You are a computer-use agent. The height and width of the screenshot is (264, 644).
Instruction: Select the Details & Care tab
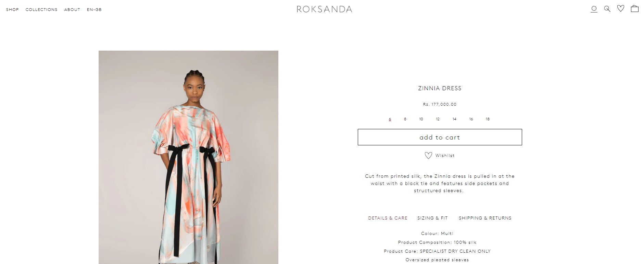(388, 218)
